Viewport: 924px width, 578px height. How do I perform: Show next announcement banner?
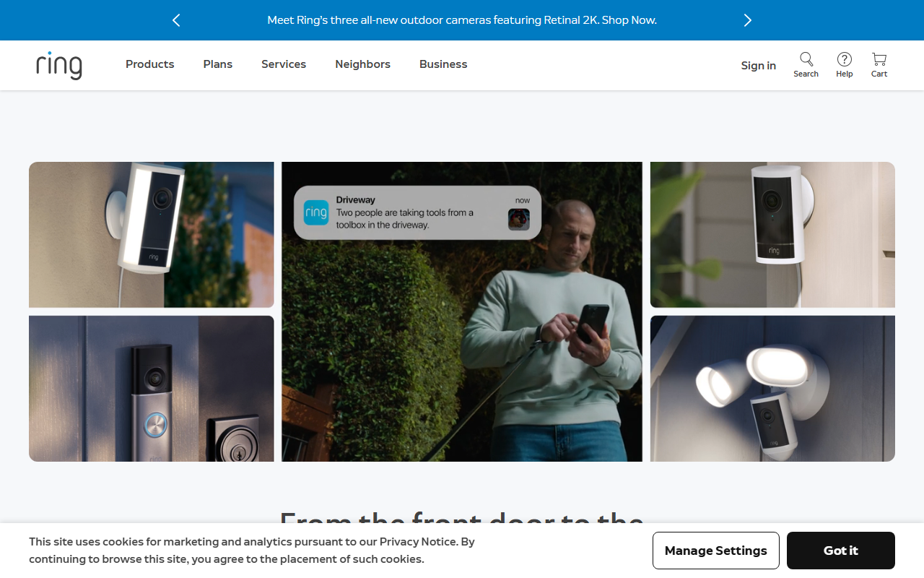[x=748, y=20]
